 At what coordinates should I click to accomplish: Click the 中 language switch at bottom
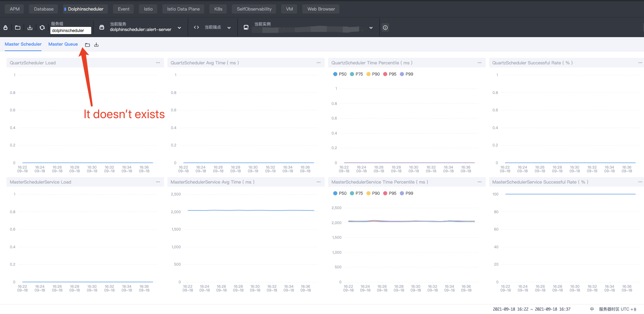point(592,309)
